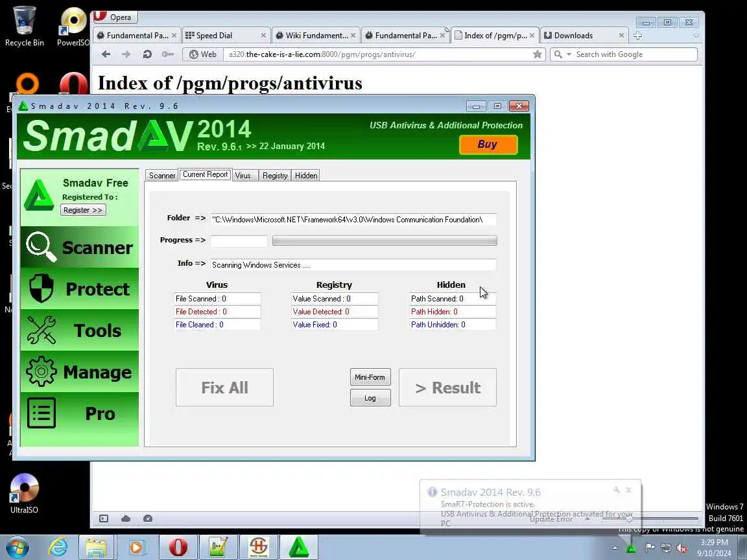Bookmark the page with the star icon

(x=538, y=54)
